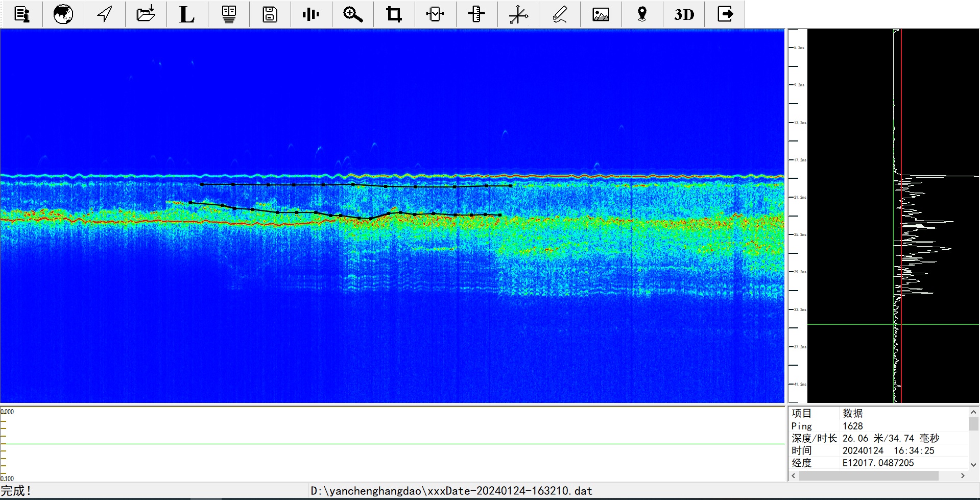This screenshot has width=980, height=500.
Task: Click the right arrow of horizontal scrollbar
Action: pyautogui.click(x=963, y=476)
